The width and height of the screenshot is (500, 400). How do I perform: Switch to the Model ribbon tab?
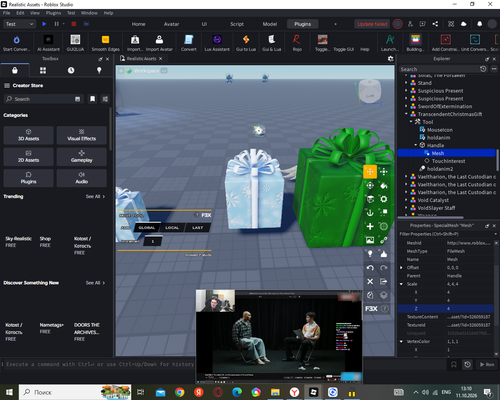(270, 24)
